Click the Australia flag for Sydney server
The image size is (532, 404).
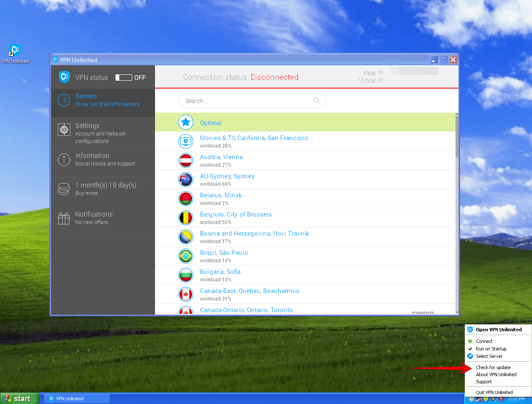pyautogui.click(x=186, y=180)
